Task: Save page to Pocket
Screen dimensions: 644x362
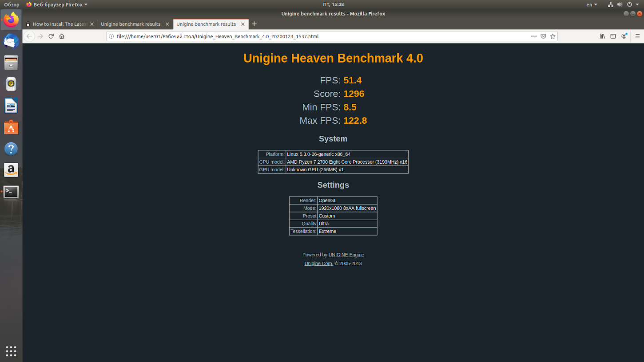Action: [543, 36]
